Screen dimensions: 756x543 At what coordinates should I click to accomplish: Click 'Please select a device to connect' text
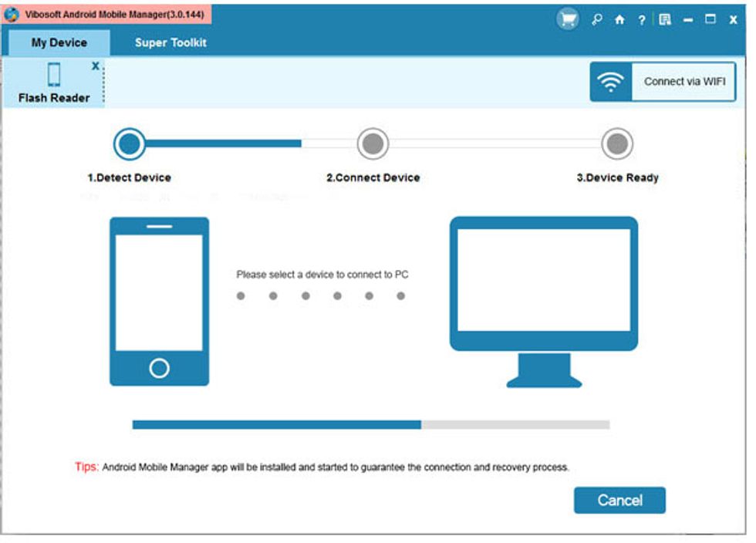[322, 275]
